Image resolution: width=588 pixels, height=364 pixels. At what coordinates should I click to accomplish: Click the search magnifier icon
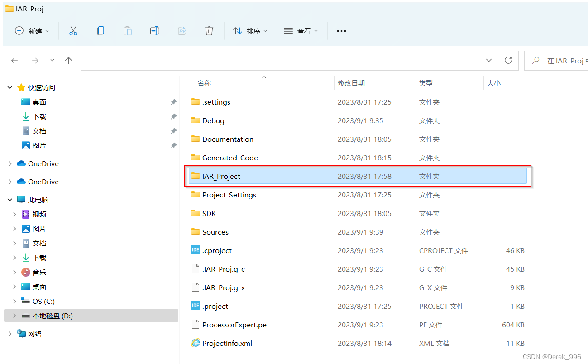coord(536,61)
